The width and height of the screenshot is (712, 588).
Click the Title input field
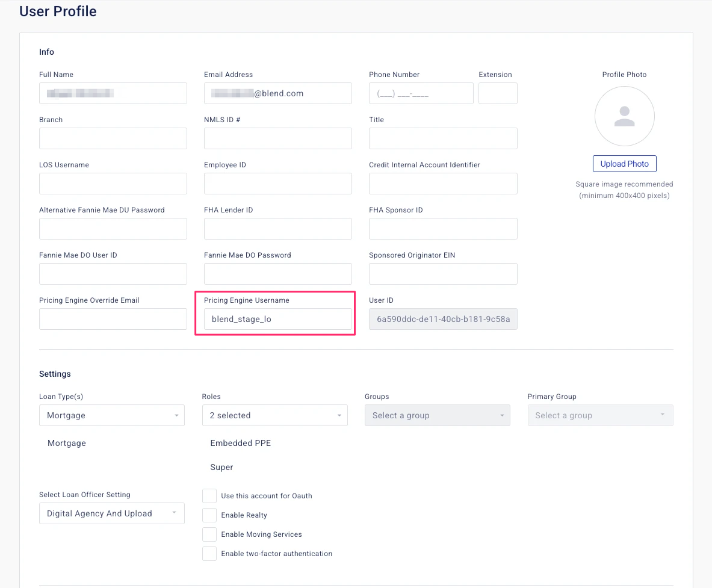pyautogui.click(x=443, y=138)
